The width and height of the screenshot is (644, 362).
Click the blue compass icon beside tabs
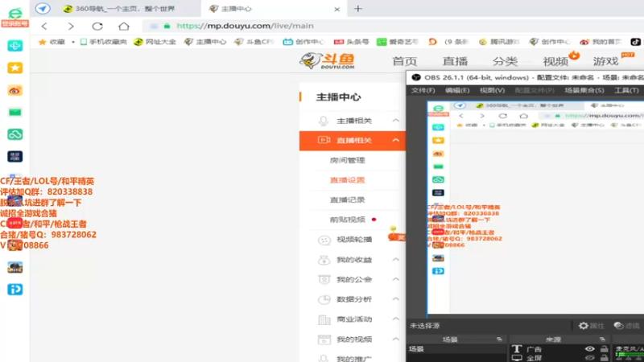click(43, 8)
